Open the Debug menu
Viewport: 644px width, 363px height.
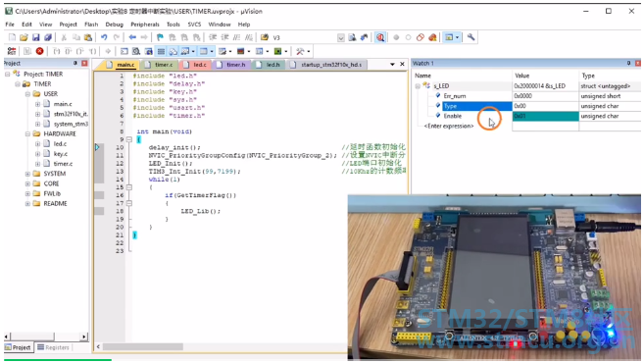[x=114, y=25]
